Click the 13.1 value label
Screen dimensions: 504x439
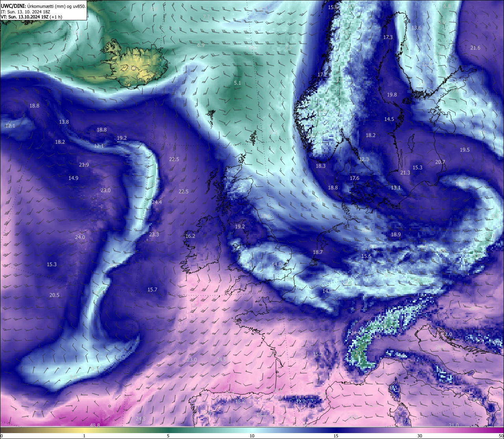[396, 188]
